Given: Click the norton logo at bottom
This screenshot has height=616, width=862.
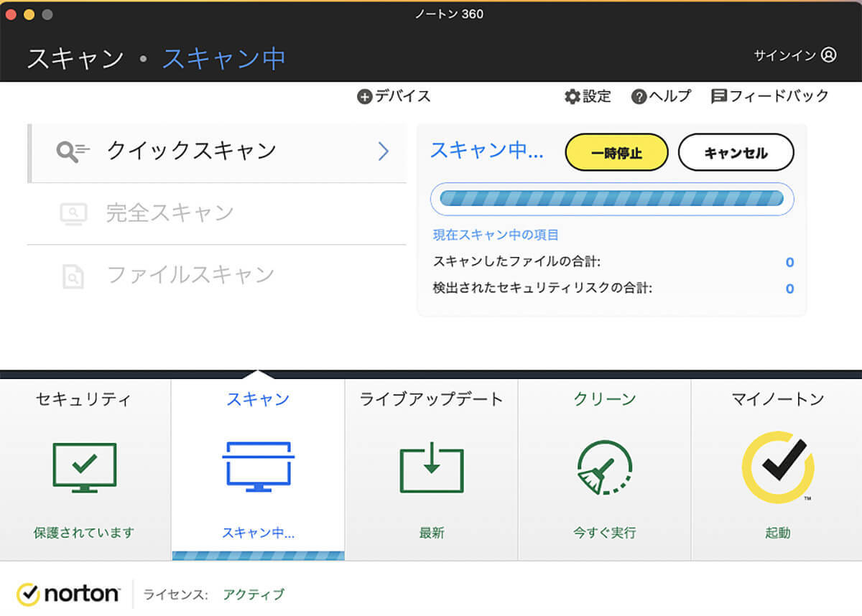Looking at the screenshot, I should point(68,594).
